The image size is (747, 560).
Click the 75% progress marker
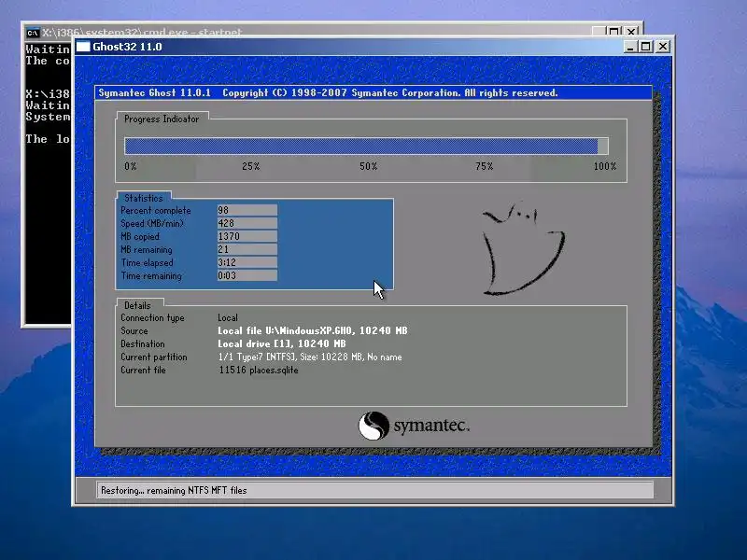484,166
